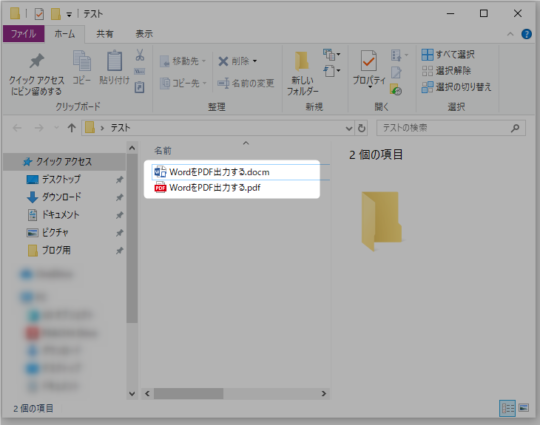Click the New Folder icon
This screenshot has height=425, width=540.
(x=302, y=61)
